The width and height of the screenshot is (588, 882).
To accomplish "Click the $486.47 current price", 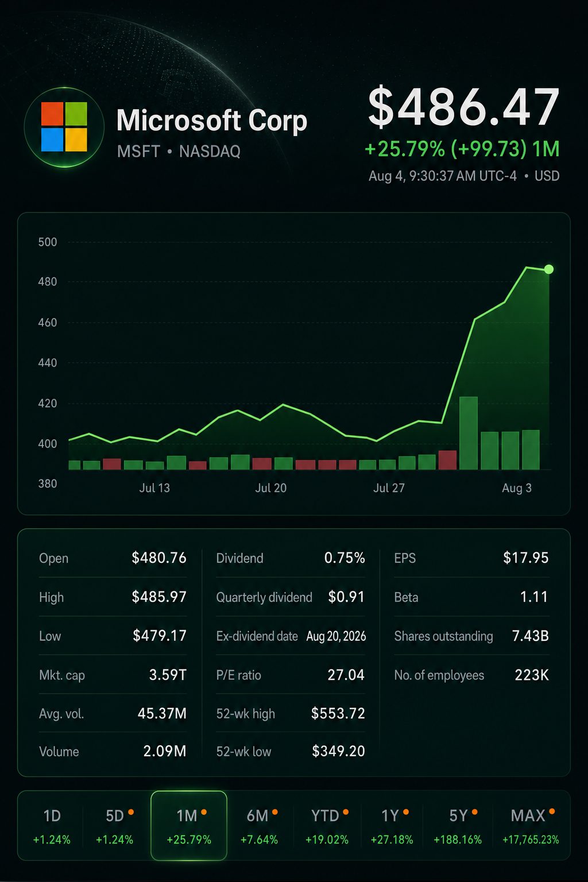I will (x=463, y=107).
